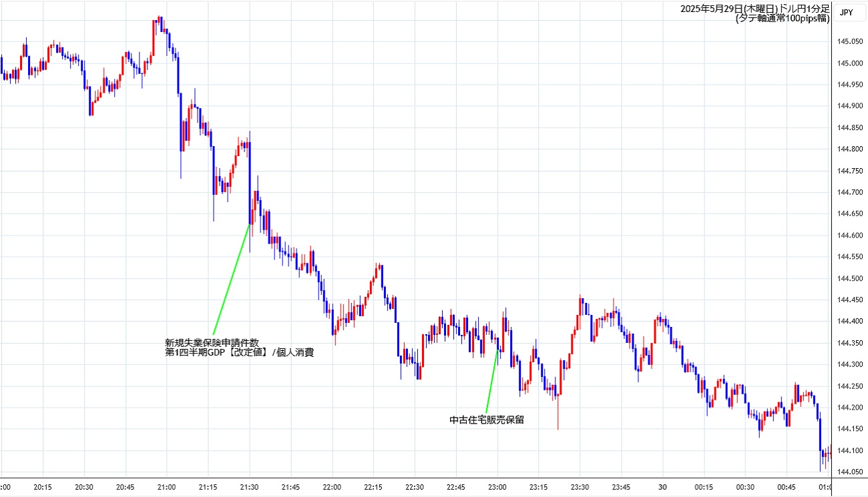
Task: Select the 144.900 price axis label
Action: click(x=849, y=106)
